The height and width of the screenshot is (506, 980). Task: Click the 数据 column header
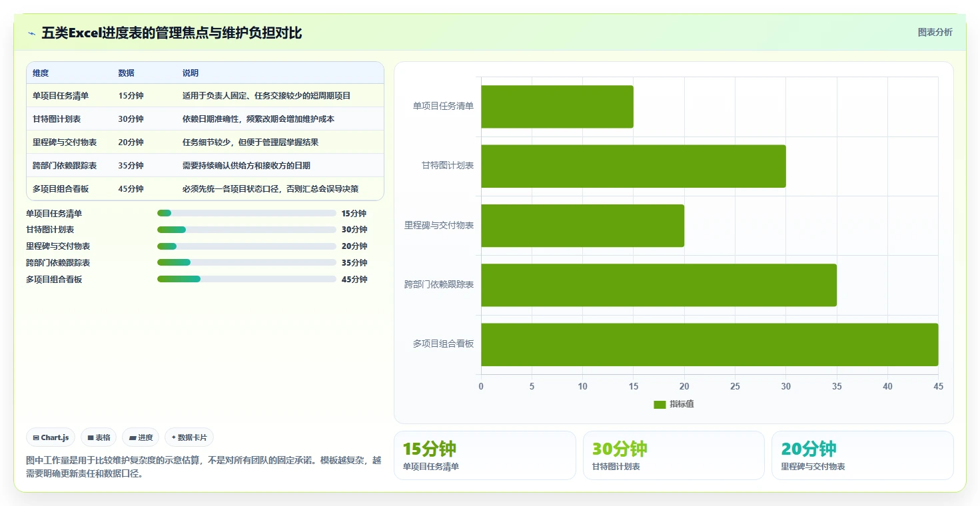tap(126, 73)
